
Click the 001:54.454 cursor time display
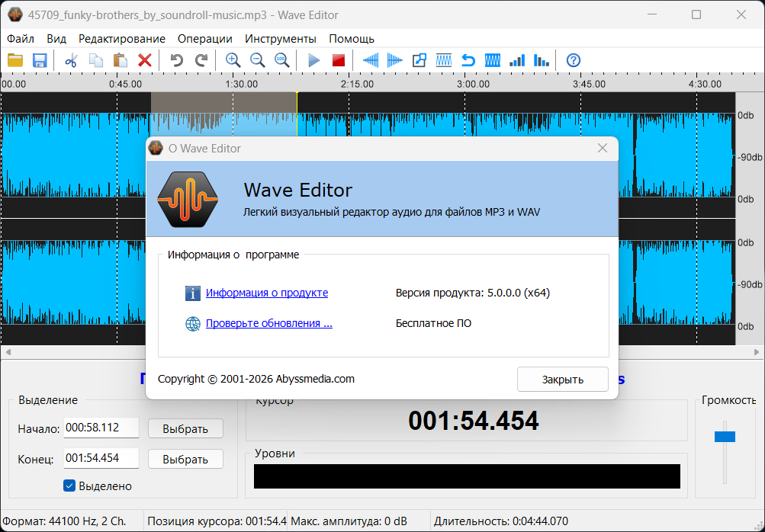(473, 421)
